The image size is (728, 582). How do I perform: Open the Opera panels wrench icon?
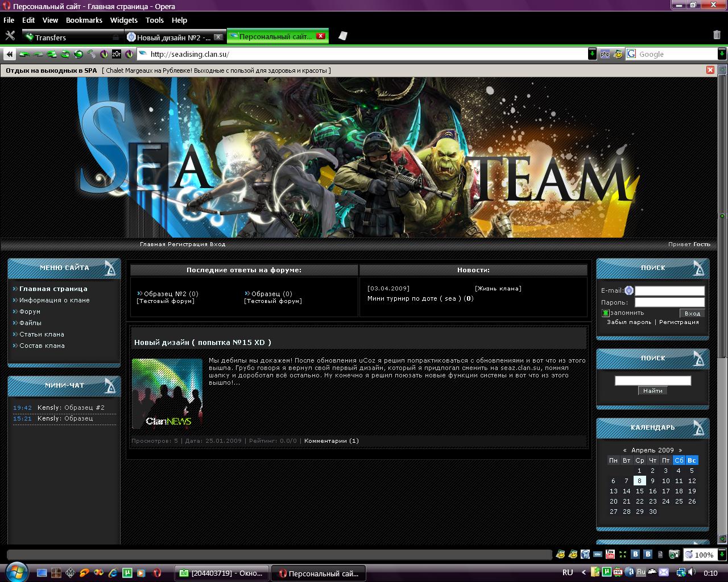click(x=10, y=36)
